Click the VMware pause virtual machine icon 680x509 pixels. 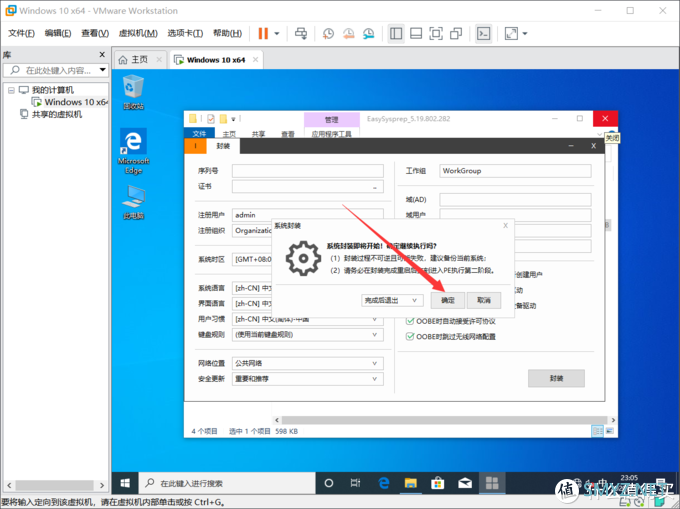click(x=263, y=33)
